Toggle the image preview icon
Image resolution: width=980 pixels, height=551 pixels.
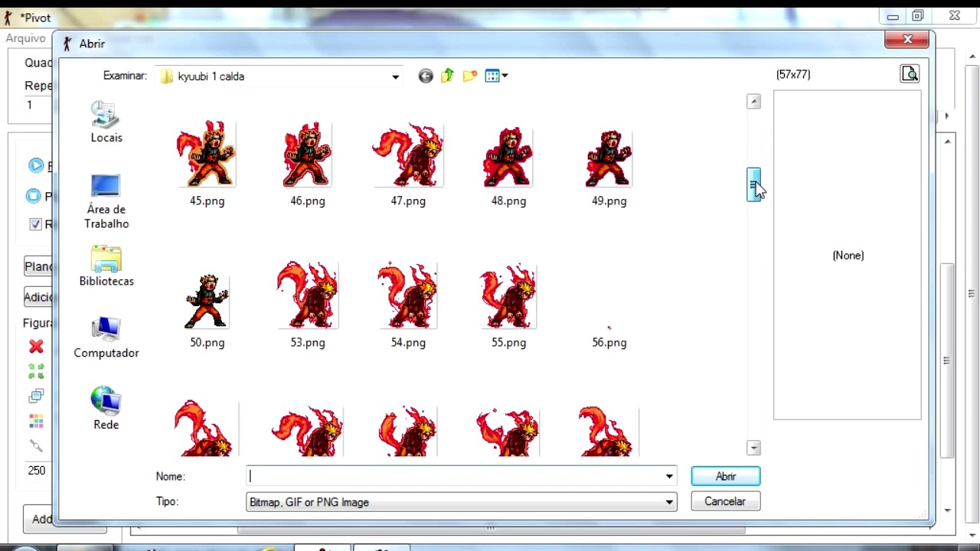[x=910, y=73]
